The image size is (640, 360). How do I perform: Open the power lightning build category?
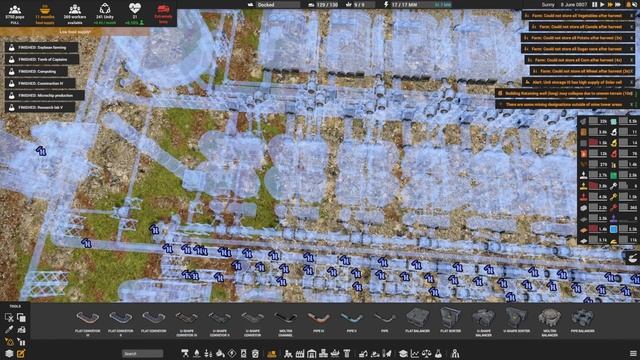[x=232, y=353]
